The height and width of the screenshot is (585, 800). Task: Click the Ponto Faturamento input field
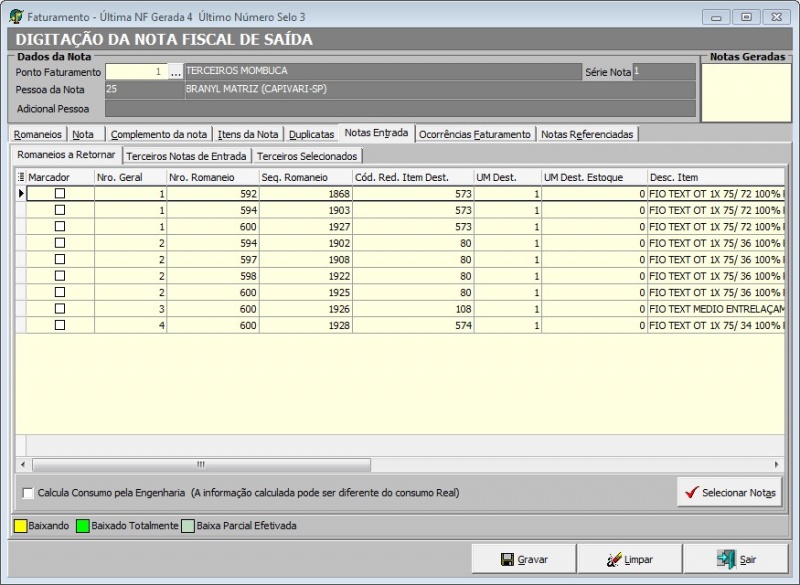[x=135, y=72]
